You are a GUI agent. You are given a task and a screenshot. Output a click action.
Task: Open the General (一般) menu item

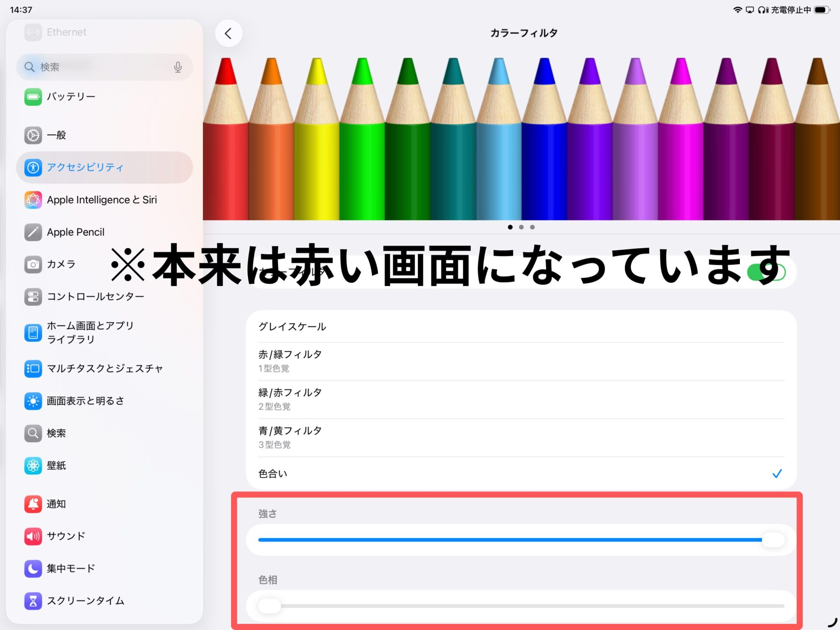(x=57, y=135)
